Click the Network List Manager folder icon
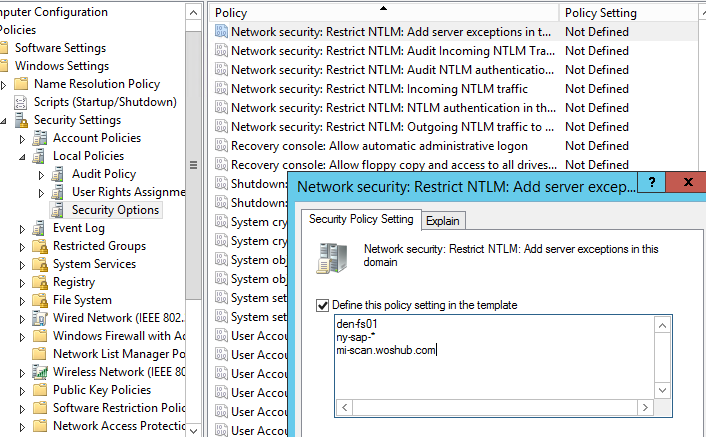 click(x=40, y=354)
